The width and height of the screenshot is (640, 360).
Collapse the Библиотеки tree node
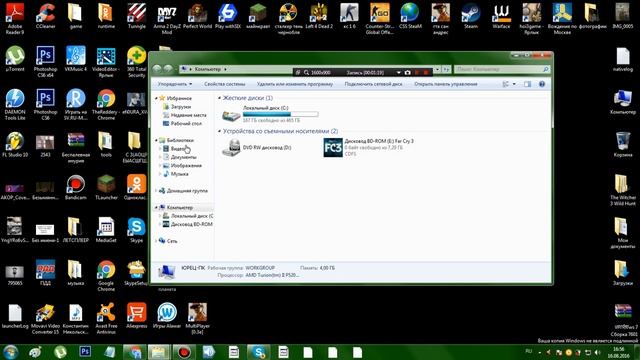pyautogui.click(x=156, y=140)
